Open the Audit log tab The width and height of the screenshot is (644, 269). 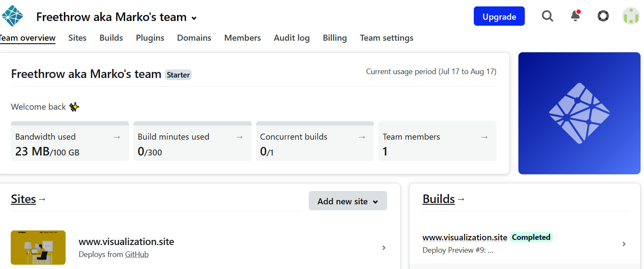point(292,38)
